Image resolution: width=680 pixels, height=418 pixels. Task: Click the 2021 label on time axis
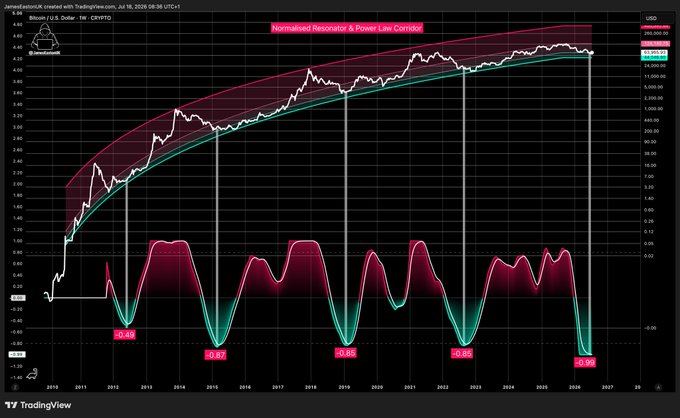tap(410, 387)
